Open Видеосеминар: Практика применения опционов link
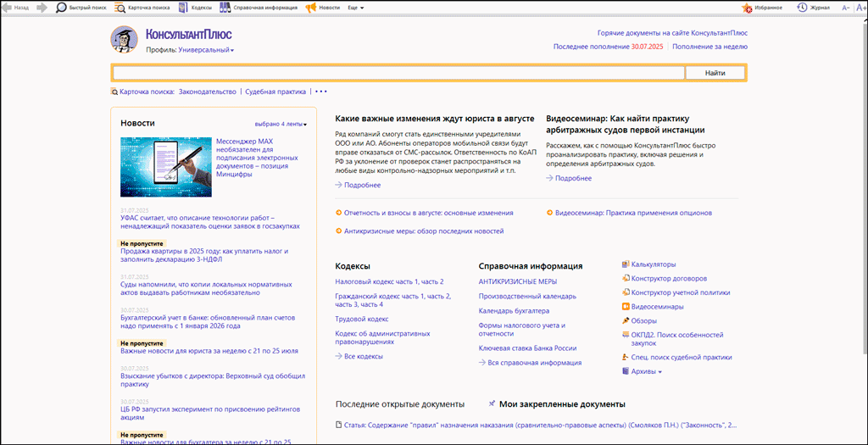 tap(633, 213)
